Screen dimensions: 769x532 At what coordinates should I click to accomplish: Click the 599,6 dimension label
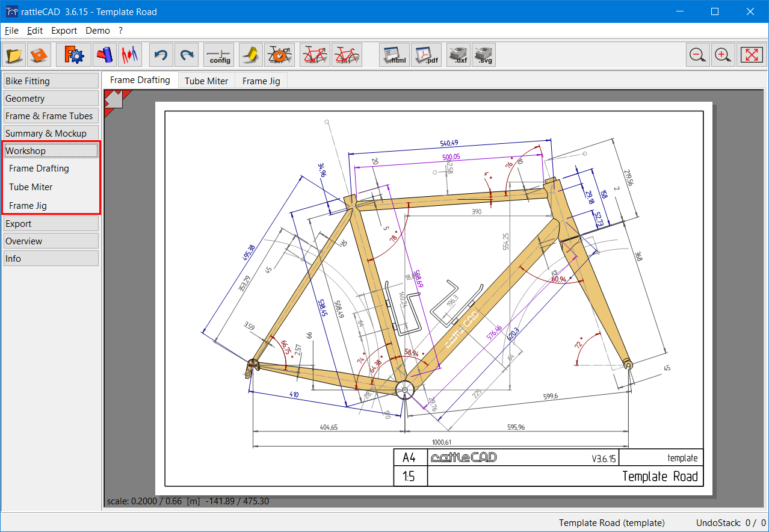tap(550, 395)
